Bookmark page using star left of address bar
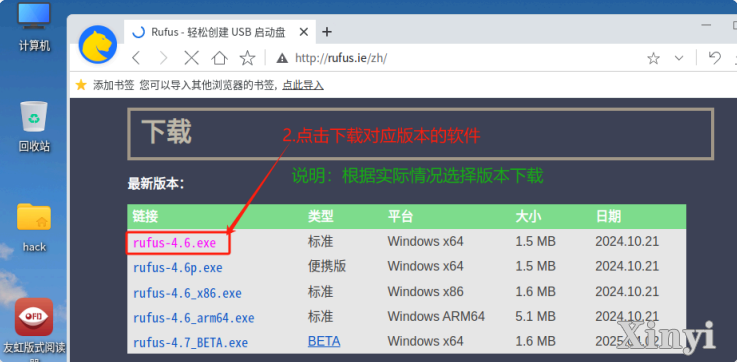This screenshot has width=737, height=362. (247, 58)
